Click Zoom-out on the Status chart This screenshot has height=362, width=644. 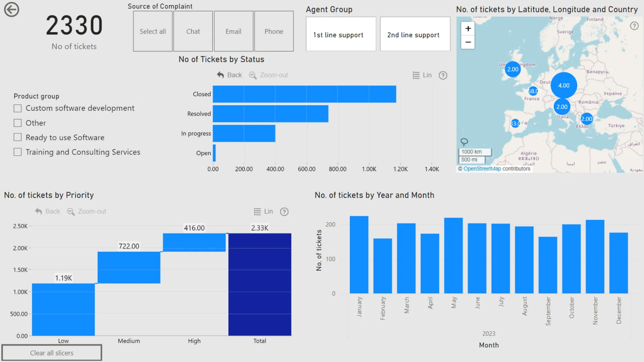268,75
